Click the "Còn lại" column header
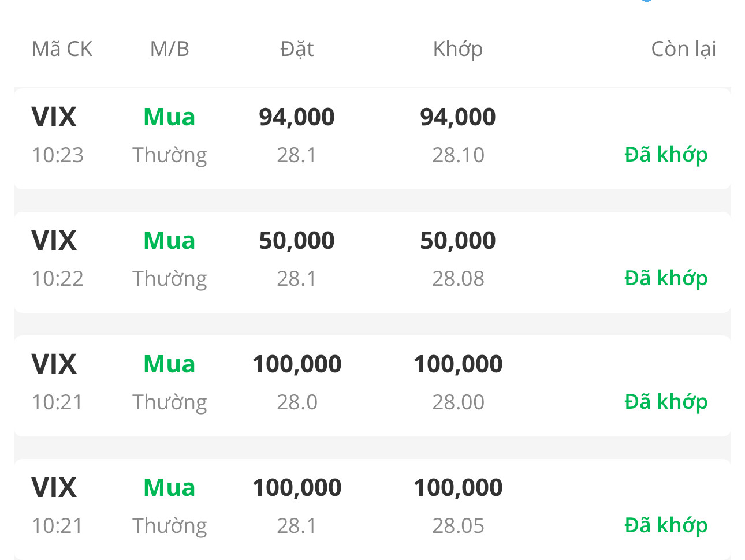This screenshot has height=560, width=745. point(683,49)
